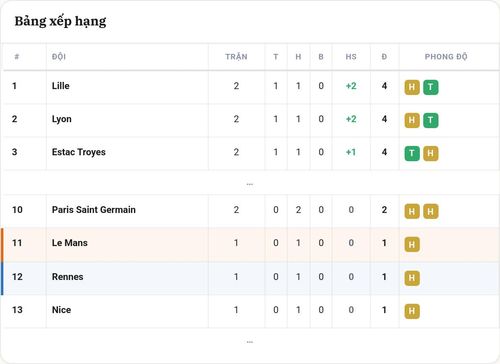Open the Lille team link
Screen dimensions: 500x364
click(x=61, y=86)
